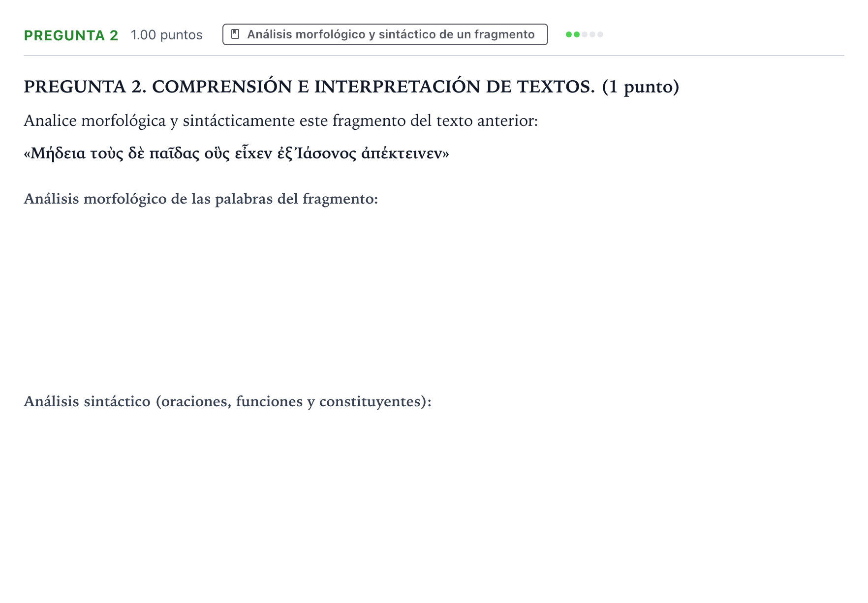
Task: Click the Análisis sintáctico (oraciones, funciones) label
Action: click(227, 401)
